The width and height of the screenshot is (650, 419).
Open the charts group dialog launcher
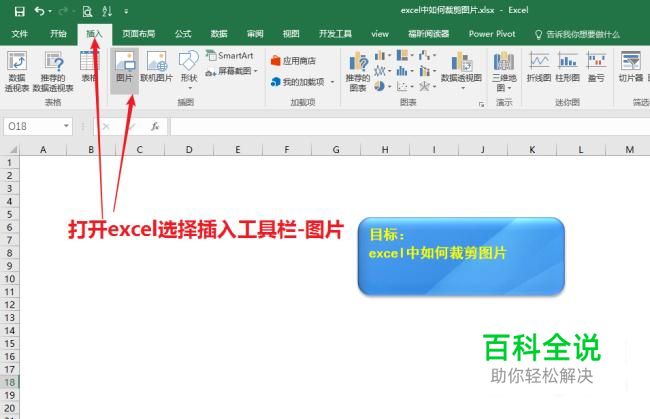coord(481,104)
